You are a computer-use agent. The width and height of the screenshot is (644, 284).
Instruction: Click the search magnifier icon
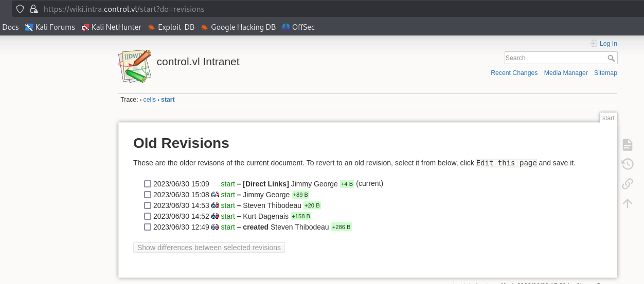611,58
